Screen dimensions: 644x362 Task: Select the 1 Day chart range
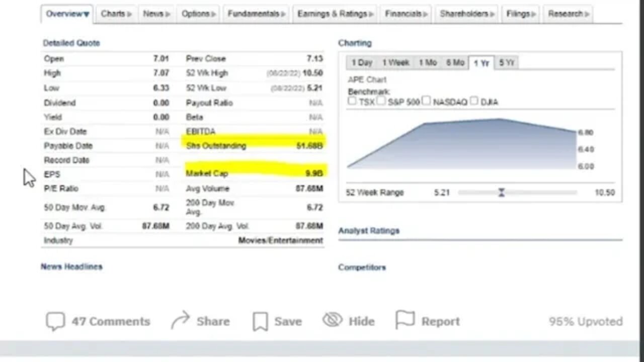361,63
